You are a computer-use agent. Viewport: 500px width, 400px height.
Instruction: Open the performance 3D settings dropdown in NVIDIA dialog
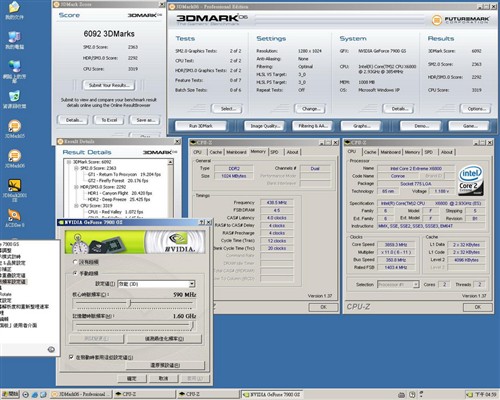pyautogui.click(x=192, y=284)
